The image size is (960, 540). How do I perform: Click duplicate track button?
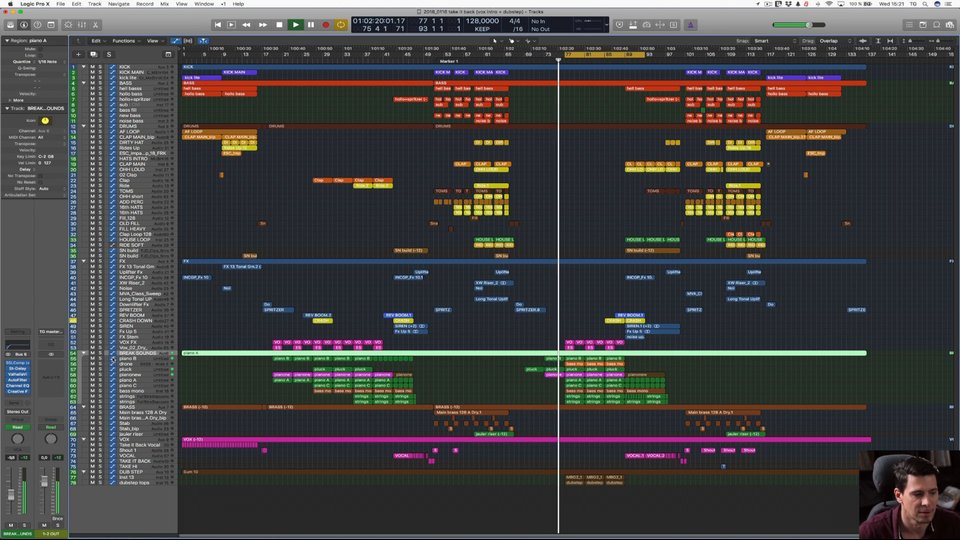point(94,54)
